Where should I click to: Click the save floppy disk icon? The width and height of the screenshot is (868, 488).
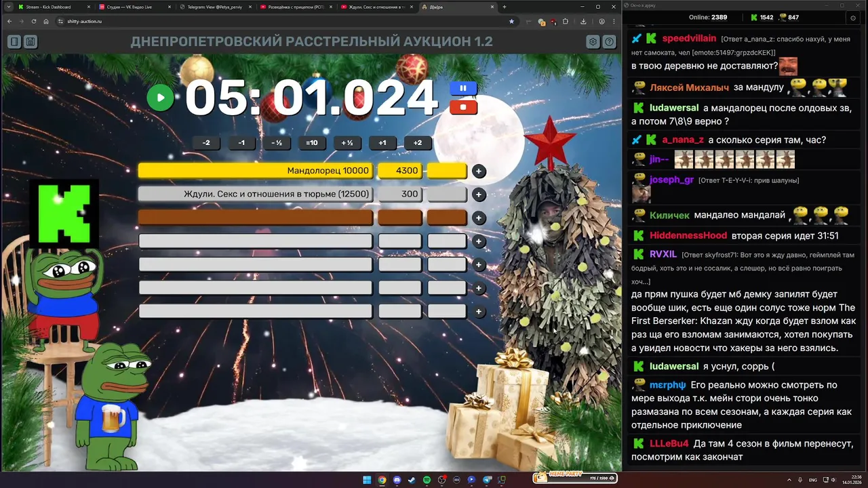pyautogui.click(x=31, y=41)
